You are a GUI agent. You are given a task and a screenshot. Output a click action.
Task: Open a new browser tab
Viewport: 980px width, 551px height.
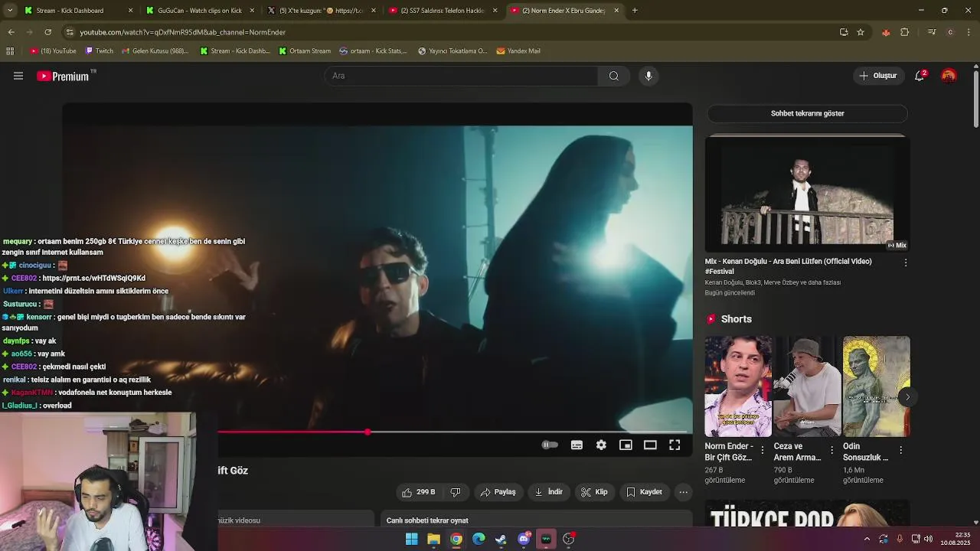pos(635,11)
